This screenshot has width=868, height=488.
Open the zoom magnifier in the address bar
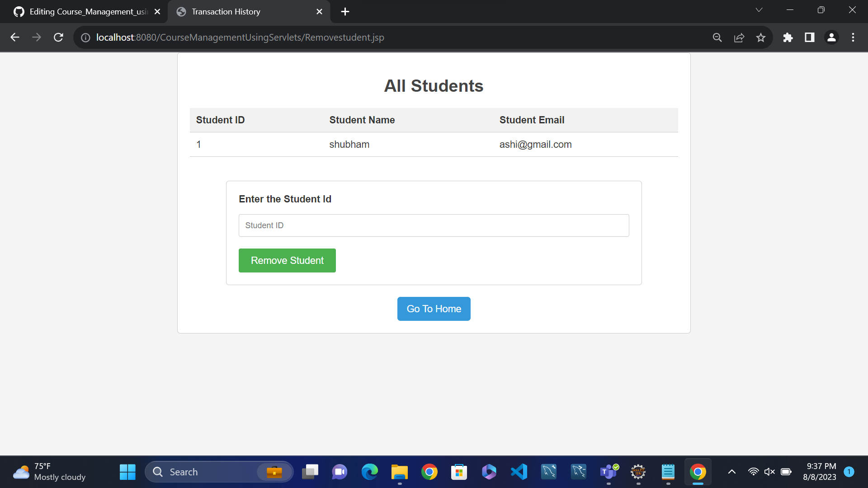717,38
